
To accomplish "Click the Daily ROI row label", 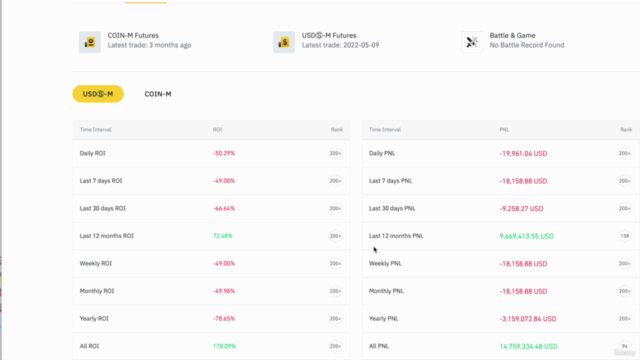I will tap(93, 153).
